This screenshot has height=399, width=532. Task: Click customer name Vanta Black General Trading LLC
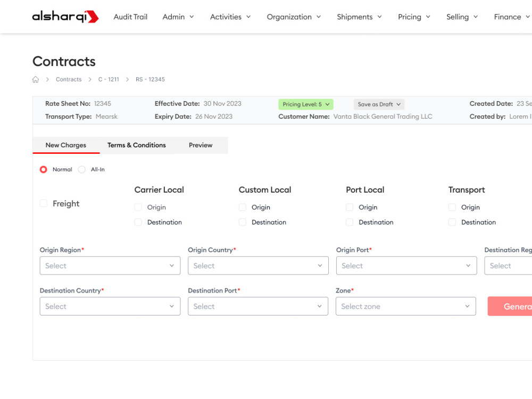coord(383,117)
